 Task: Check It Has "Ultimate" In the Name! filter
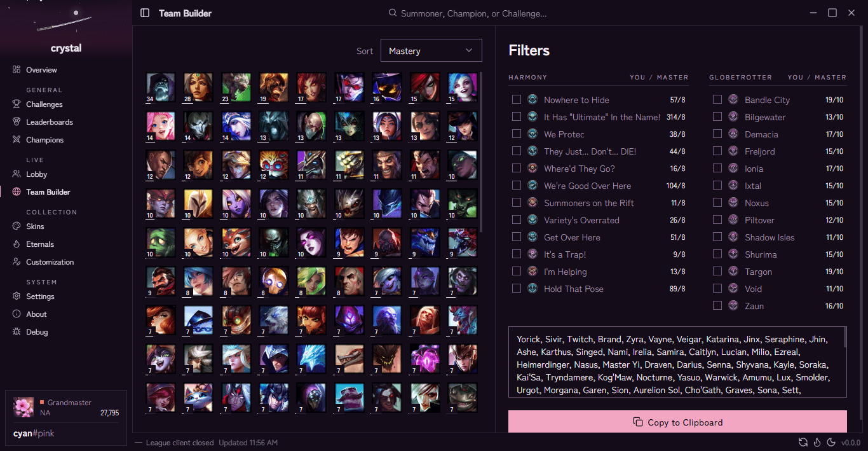[517, 117]
